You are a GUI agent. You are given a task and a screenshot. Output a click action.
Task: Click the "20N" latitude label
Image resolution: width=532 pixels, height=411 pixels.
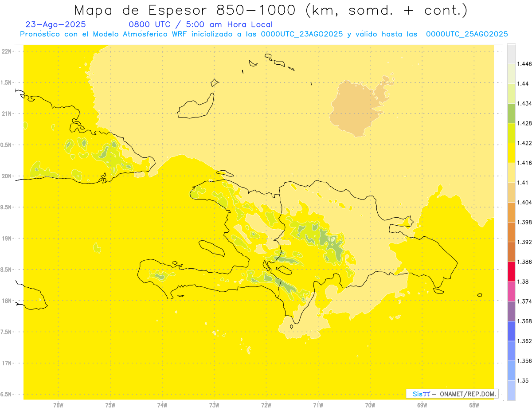(x=7, y=176)
